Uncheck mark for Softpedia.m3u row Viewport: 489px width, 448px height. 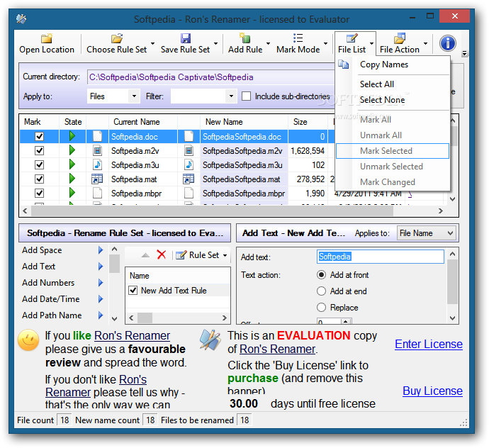point(39,164)
